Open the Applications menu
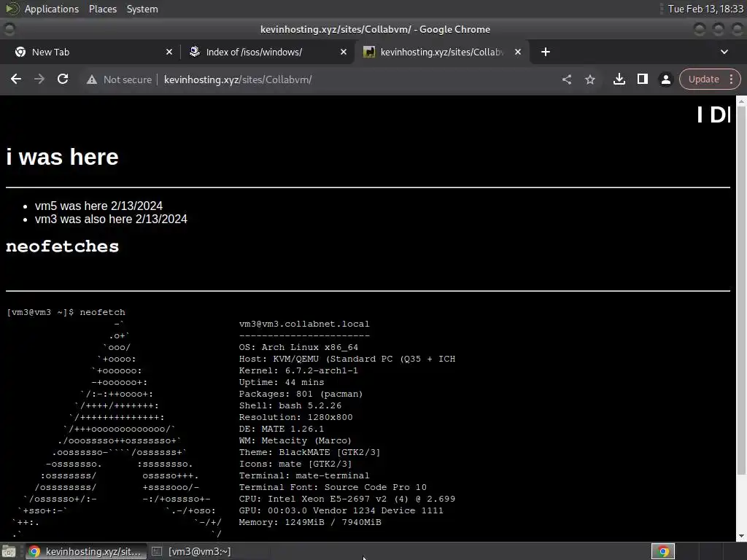Viewport: 747px width, 560px height. tap(52, 9)
